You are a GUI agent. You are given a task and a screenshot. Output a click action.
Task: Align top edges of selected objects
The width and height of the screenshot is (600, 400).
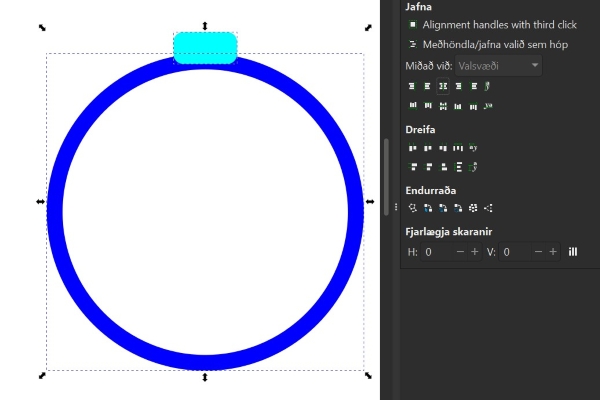coord(427,105)
